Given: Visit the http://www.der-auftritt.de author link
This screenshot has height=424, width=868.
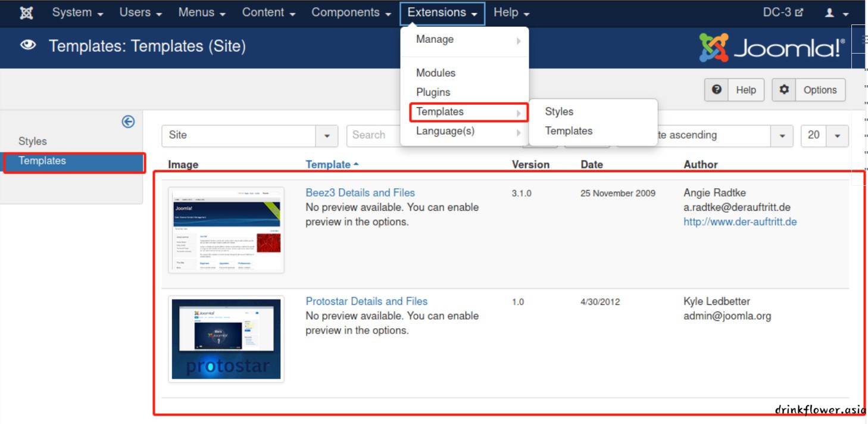Looking at the screenshot, I should pos(740,222).
